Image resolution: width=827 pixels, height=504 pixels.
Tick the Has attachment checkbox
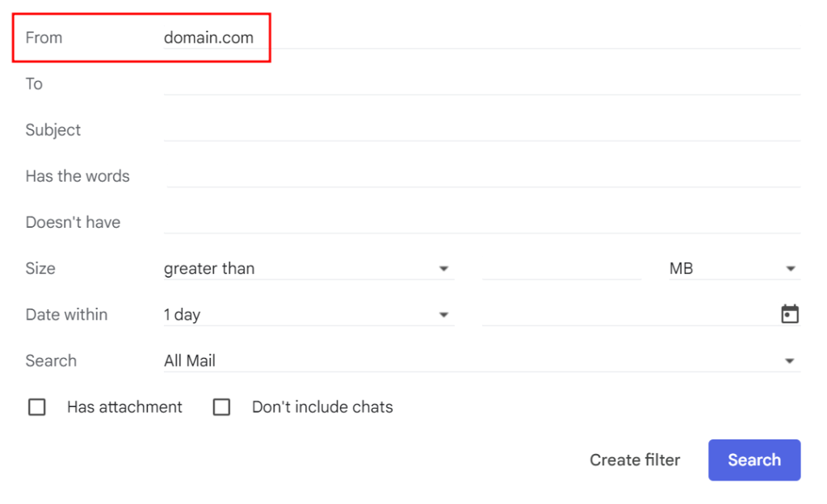(x=37, y=407)
